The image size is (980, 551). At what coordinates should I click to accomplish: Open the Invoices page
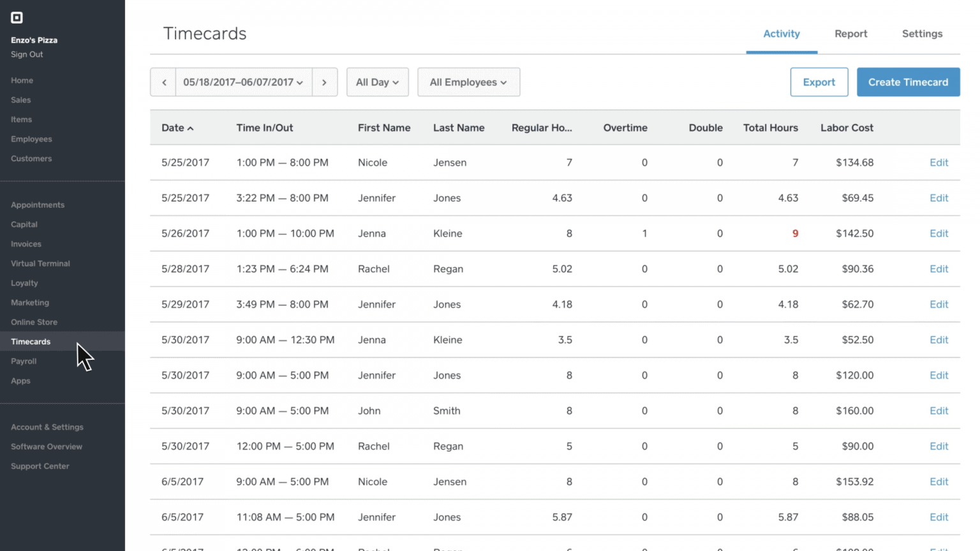tap(26, 244)
